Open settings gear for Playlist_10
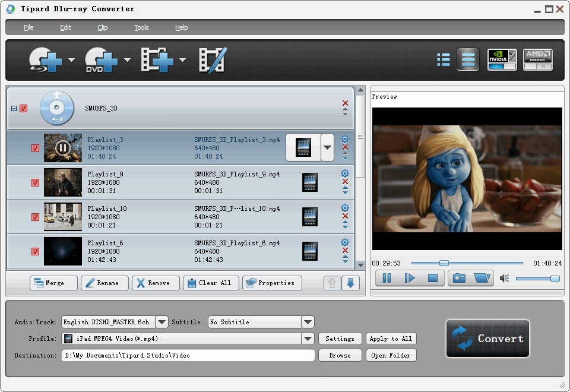Viewport: 570px width, 392px height. click(x=345, y=208)
